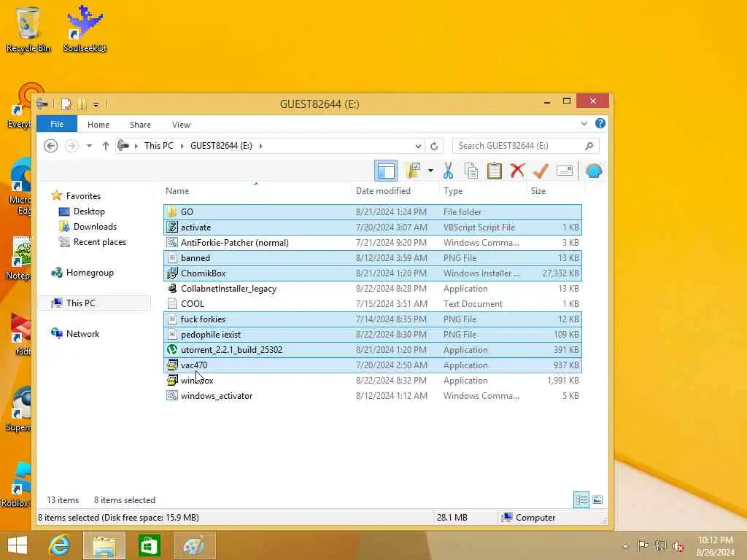
Task: Click Properties icon in Quick Access Toolbar
Action: pos(66,104)
